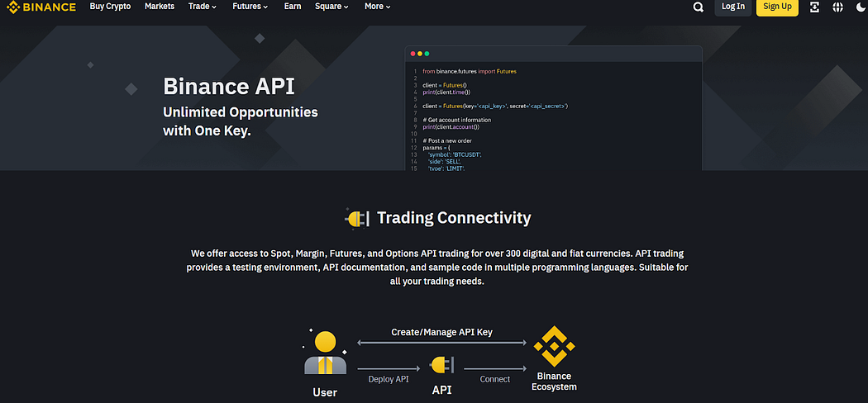Image resolution: width=868 pixels, height=403 pixels.
Task: Open the download app QR icon
Action: (815, 7)
